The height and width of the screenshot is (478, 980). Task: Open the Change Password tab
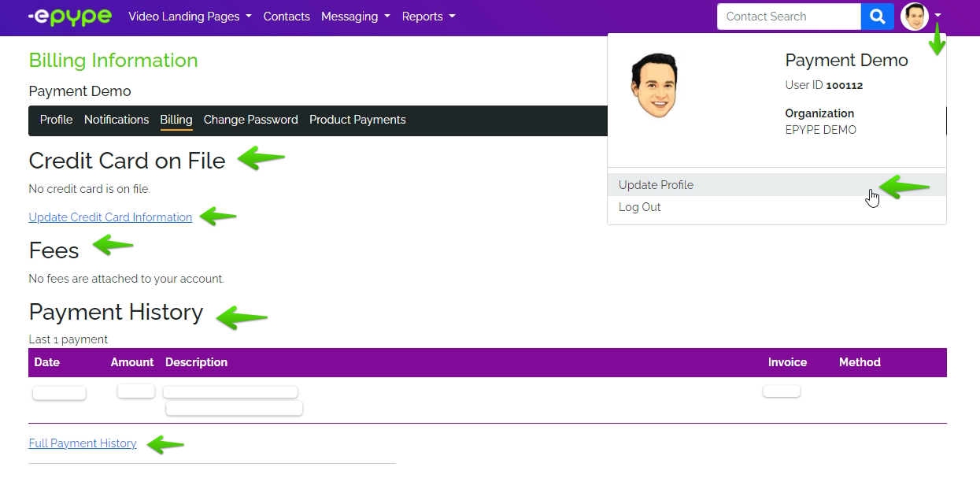pyautogui.click(x=251, y=120)
